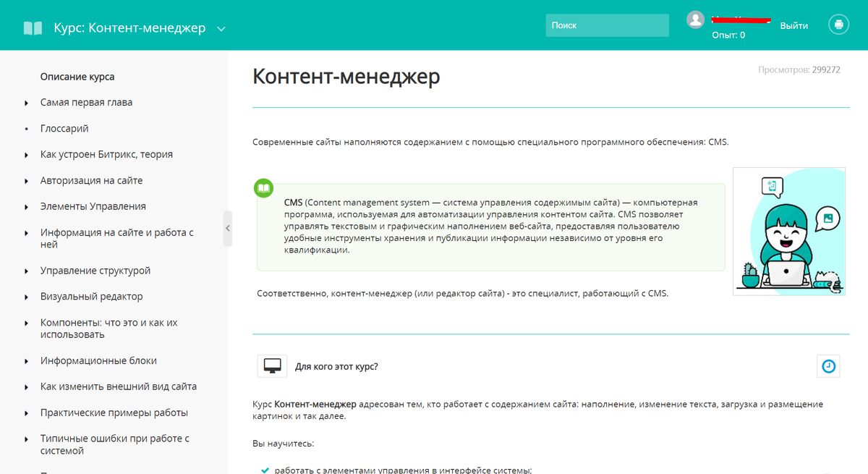Click the user avatar icon near 'Опыт: 0'

695,20
